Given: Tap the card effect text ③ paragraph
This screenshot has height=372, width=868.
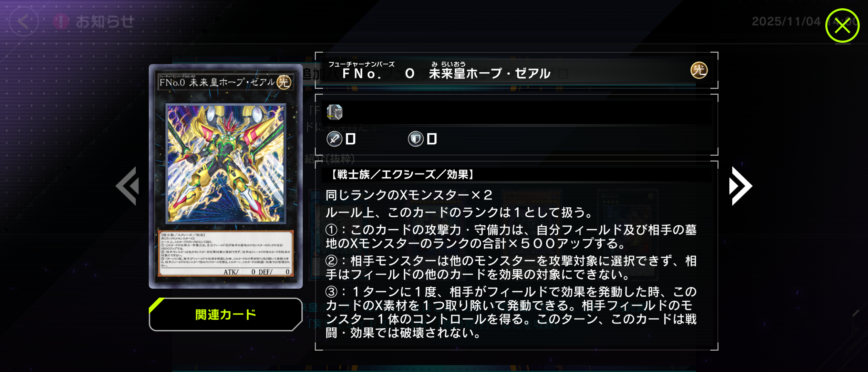Looking at the screenshot, I should click(511, 312).
